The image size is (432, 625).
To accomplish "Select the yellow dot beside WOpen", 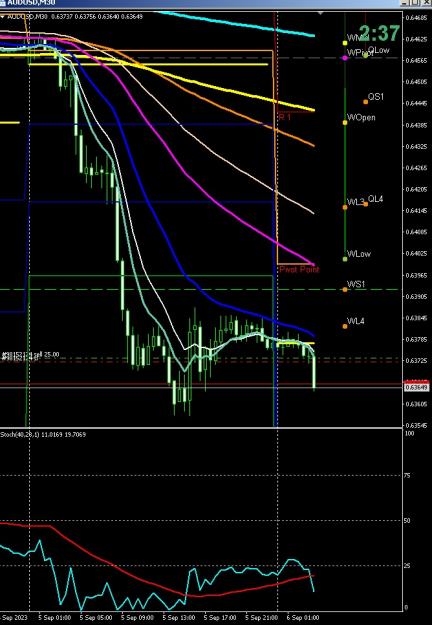I will click(345, 122).
